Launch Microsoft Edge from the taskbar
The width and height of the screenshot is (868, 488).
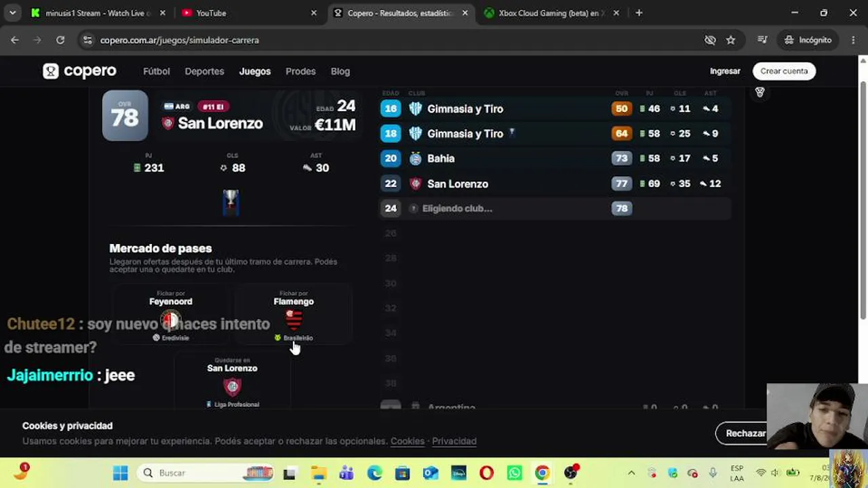[x=374, y=473]
